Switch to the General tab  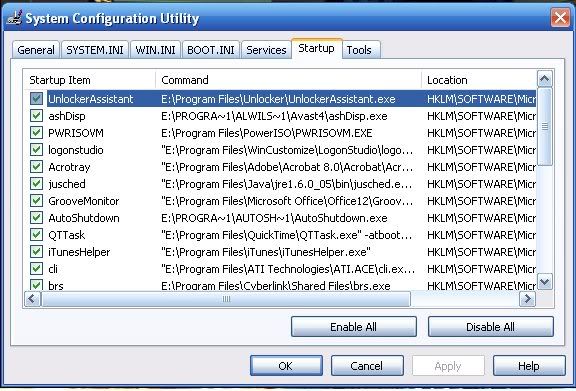coord(36,50)
